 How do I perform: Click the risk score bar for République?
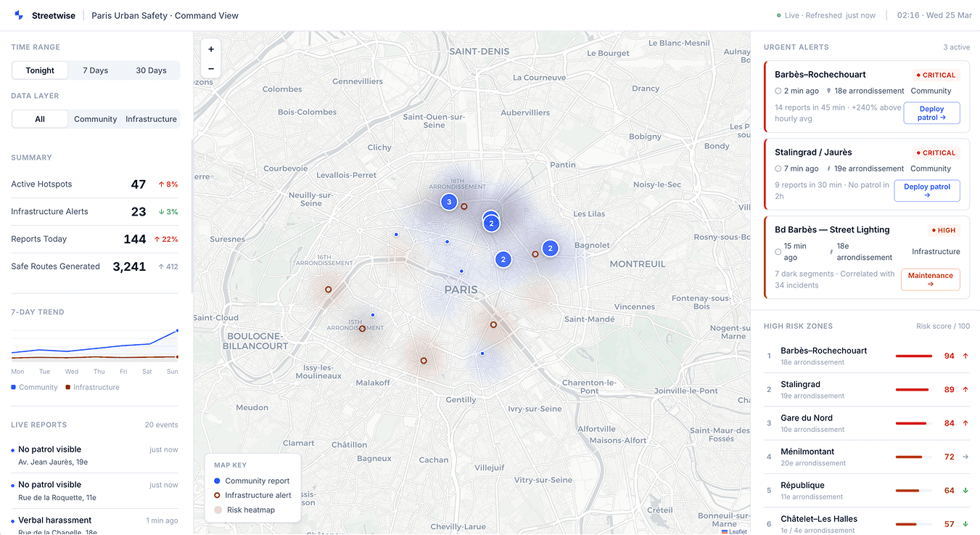(913, 491)
